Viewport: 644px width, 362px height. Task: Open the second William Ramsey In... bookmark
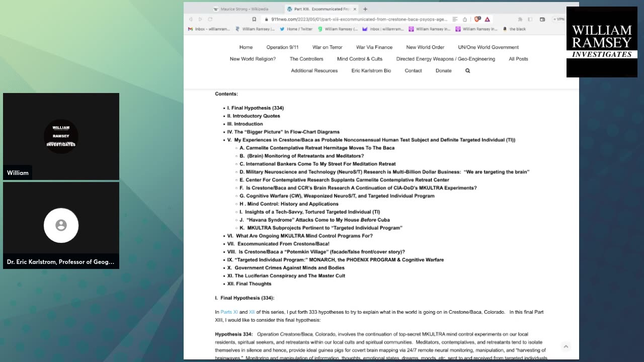[x=476, y=29]
